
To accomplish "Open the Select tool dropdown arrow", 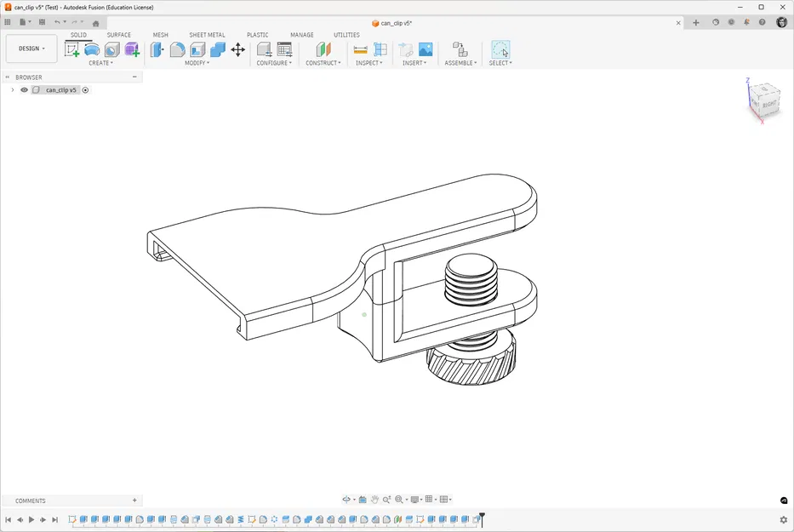I will click(x=510, y=62).
